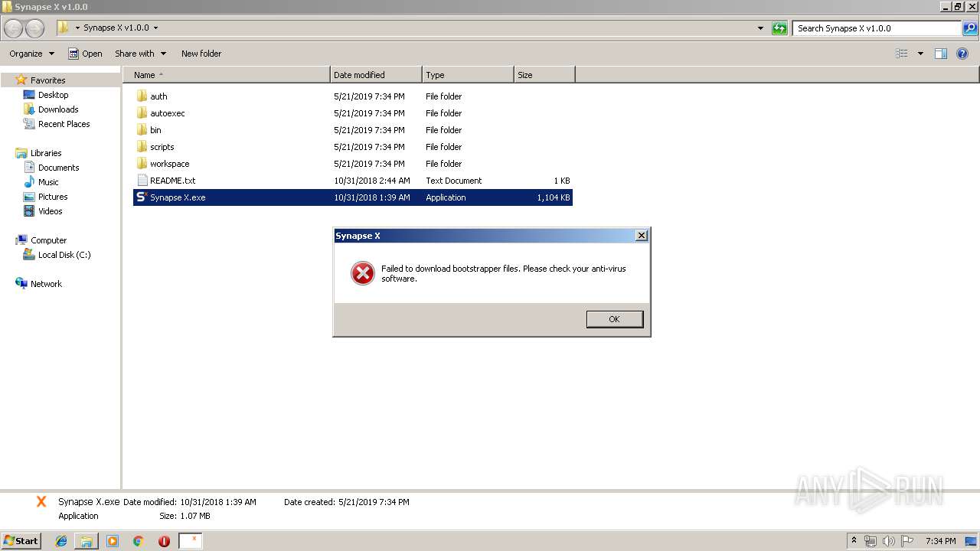The width and height of the screenshot is (980, 551).
Task: Open the Windows Explorer taskbar icon
Action: (x=87, y=541)
